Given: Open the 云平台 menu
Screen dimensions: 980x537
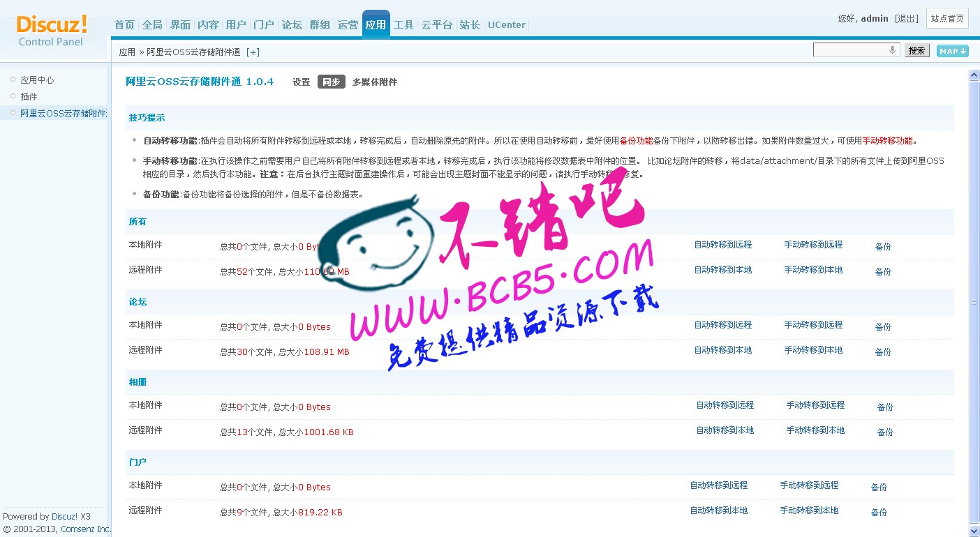Looking at the screenshot, I should pos(437,24).
